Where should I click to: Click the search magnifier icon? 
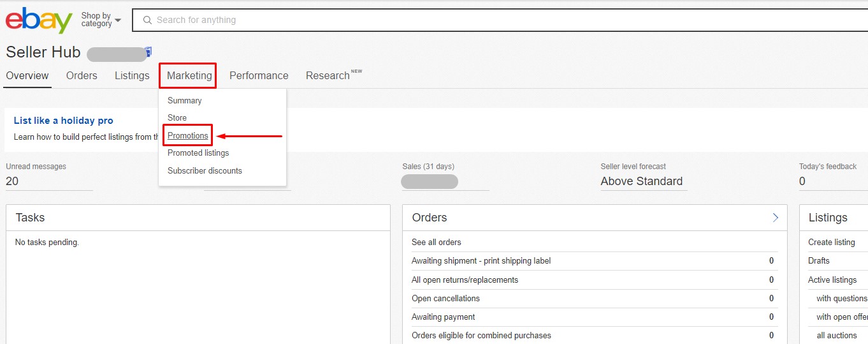tap(147, 20)
